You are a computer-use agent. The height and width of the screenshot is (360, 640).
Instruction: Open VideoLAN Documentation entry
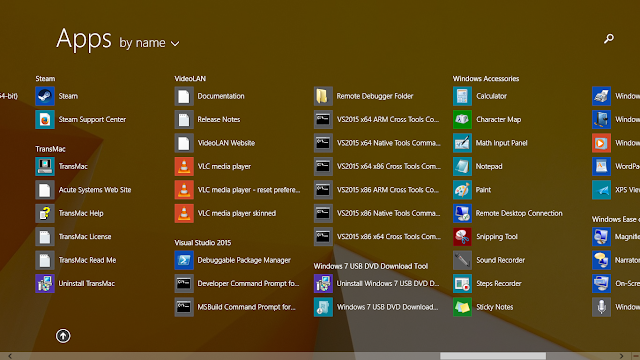tap(209, 96)
